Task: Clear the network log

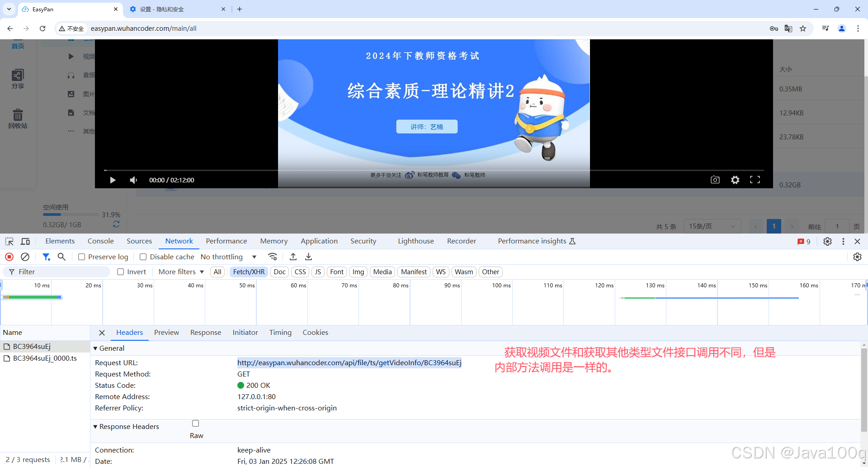Action: pos(25,257)
